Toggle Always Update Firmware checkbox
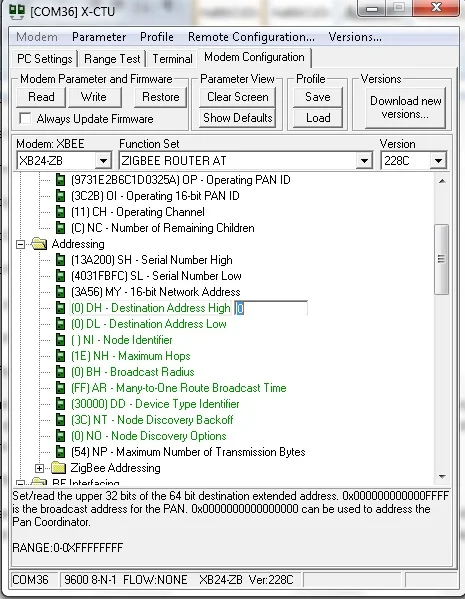The height and width of the screenshot is (599, 465). click(x=25, y=118)
